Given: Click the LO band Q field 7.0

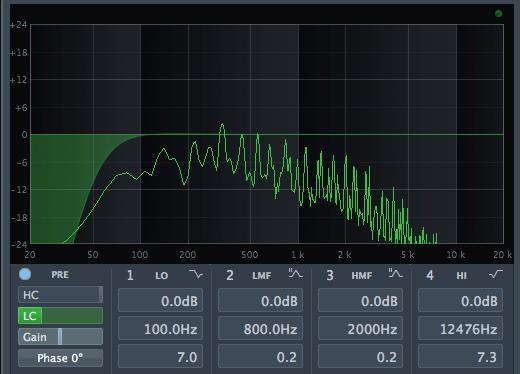Looking at the screenshot, I should tap(160, 357).
